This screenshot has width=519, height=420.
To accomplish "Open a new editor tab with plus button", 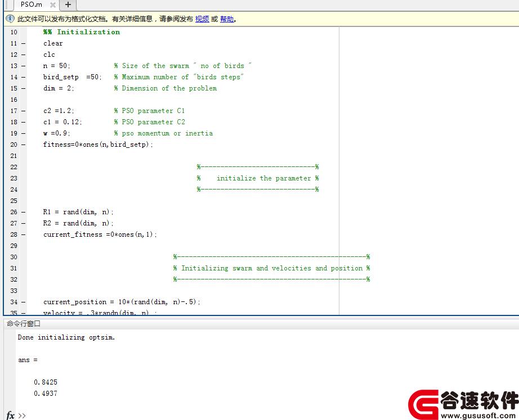I will (x=68, y=4).
